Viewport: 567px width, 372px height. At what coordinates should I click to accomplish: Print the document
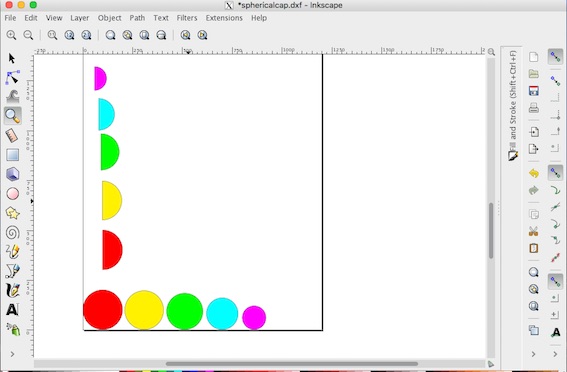(x=534, y=108)
